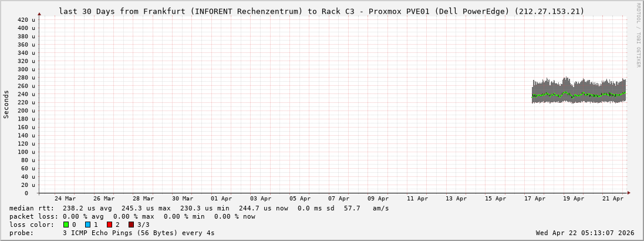Click the 21 Apr date marker
This screenshot has height=241, width=644.
pos(613,199)
